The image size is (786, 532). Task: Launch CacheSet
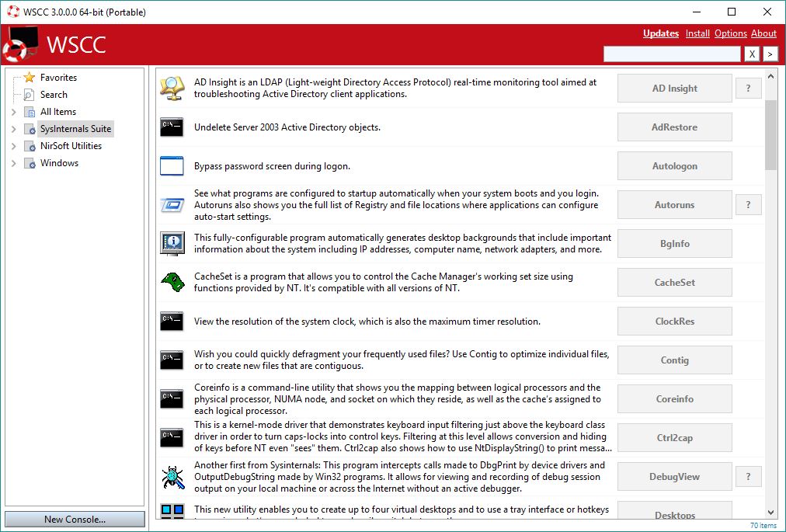coord(674,282)
